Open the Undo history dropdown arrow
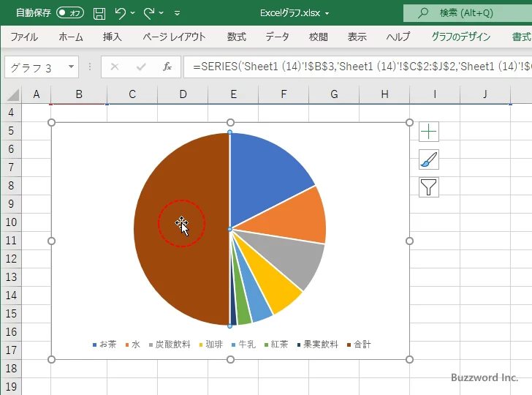 tap(133, 13)
